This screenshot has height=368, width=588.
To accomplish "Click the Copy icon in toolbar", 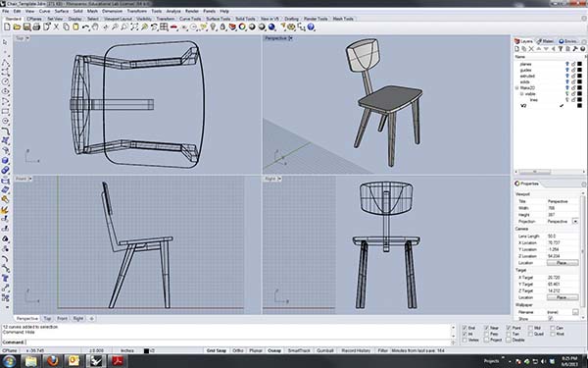I will 66,27.
